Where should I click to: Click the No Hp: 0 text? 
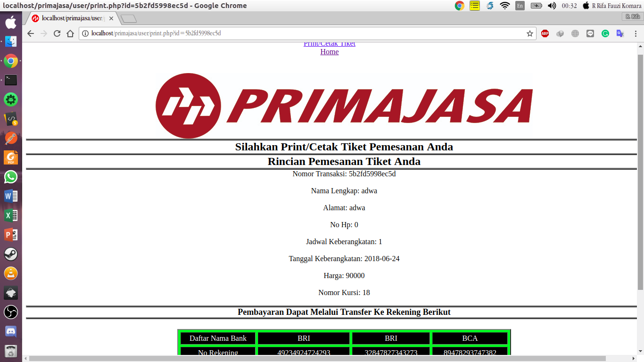(344, 225)
